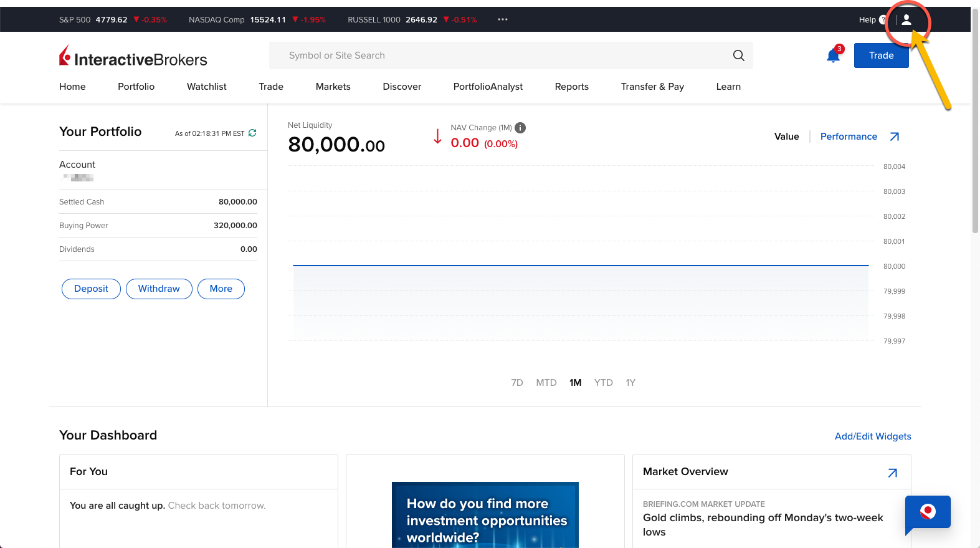Select the 7D chart range
Viewport: 980px width, 548px height.
pos(517,383)
